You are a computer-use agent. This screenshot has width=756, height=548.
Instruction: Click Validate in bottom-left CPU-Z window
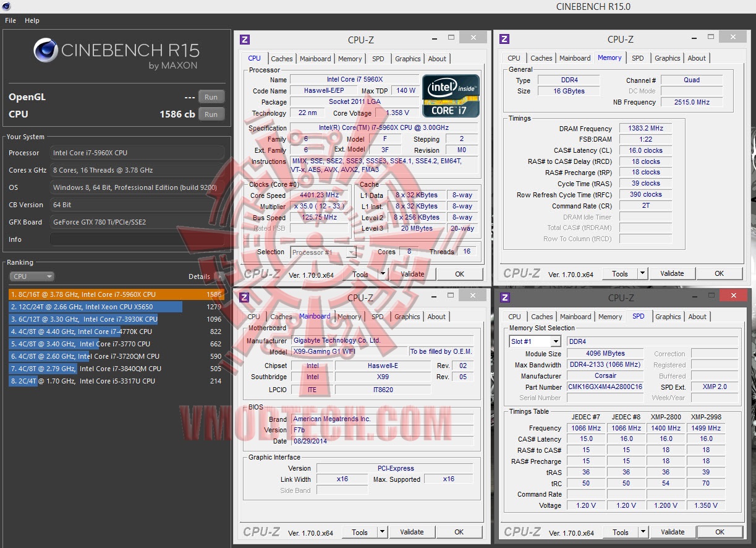pyautogui.click(x=412, y=532)
